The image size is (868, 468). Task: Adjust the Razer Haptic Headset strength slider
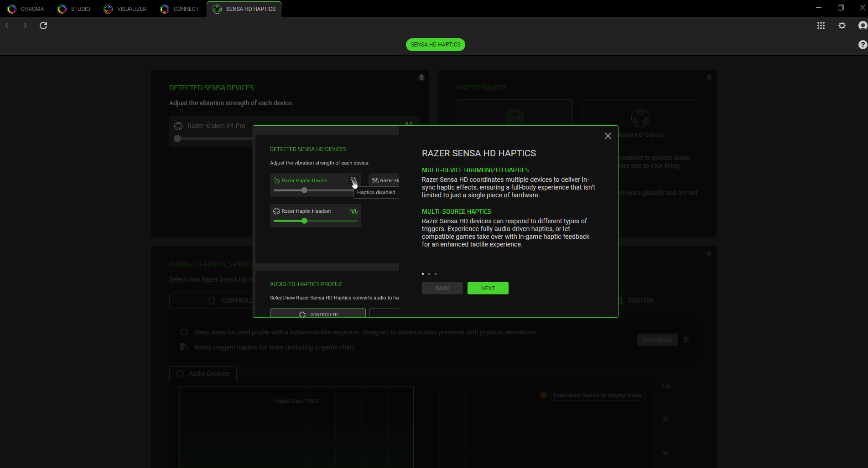click(304, 221)
